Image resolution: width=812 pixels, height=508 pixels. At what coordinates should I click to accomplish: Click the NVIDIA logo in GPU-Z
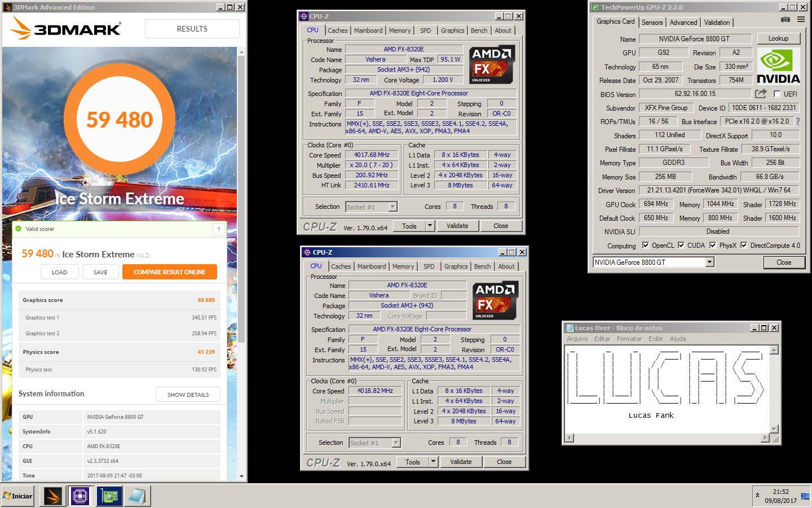pos(778,66)
